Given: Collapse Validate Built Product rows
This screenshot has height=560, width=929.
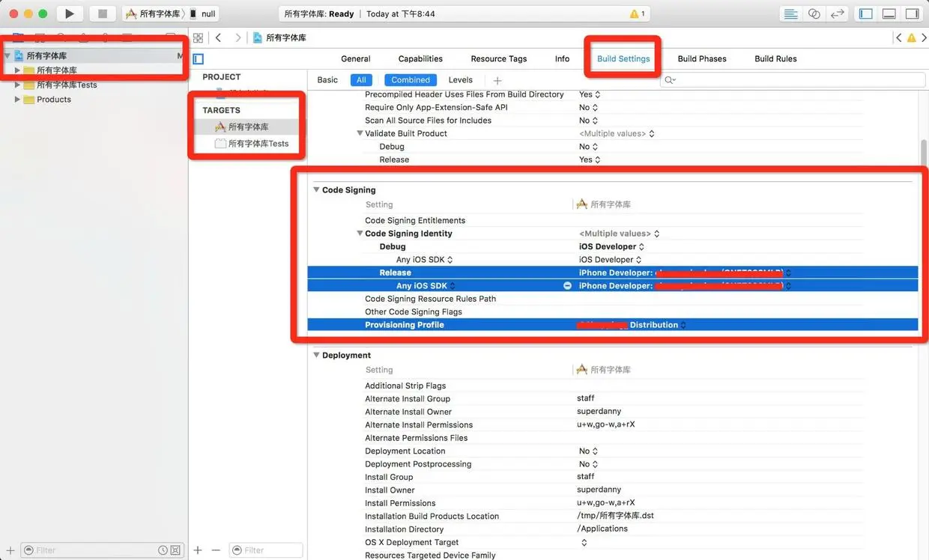Looking at the screenshot, I should [x=360, y=133].
